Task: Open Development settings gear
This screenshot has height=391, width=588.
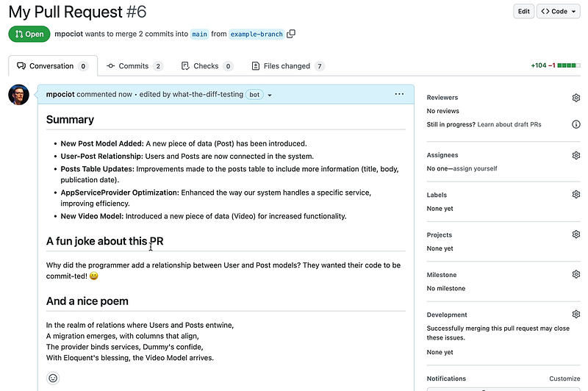Action: [x=576, y=314]
